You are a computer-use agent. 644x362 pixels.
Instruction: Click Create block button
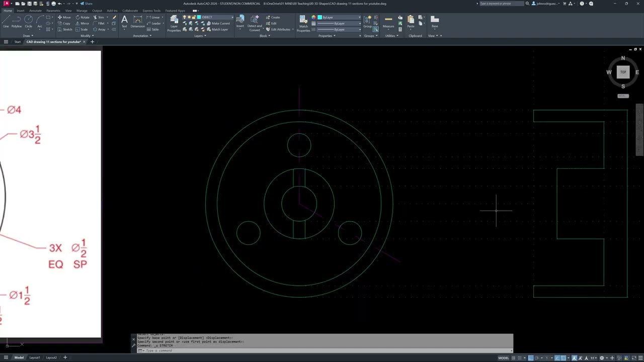(273, 17)
